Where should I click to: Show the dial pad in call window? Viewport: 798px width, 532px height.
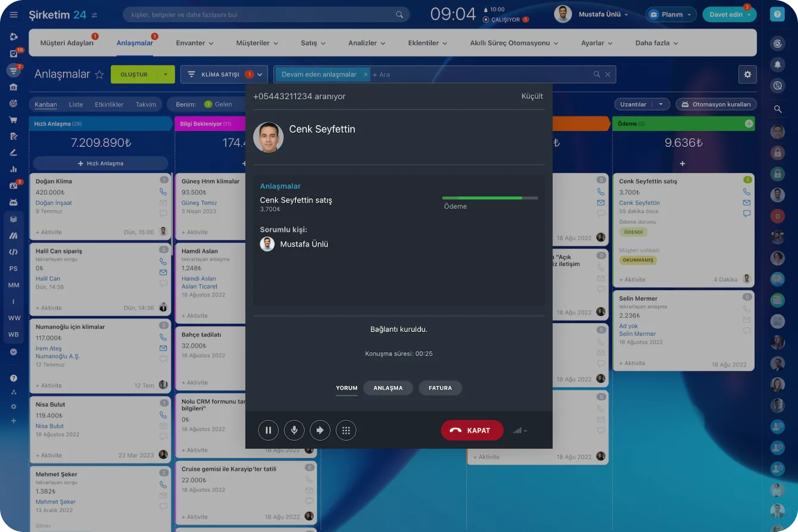pos(346,430)
